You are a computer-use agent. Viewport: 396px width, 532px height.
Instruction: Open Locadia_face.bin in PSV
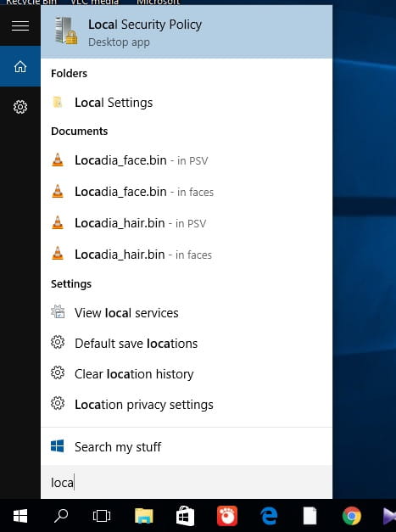pos(187,160)
